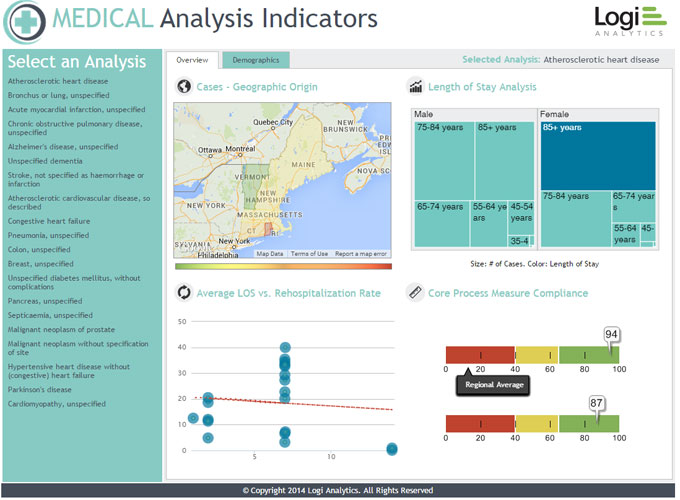
Task: Switch to the Overview tab
Action: point(193,60)
